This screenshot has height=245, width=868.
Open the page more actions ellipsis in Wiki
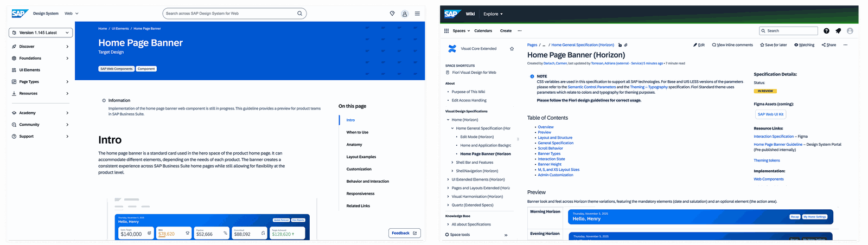tap(845, 45)
